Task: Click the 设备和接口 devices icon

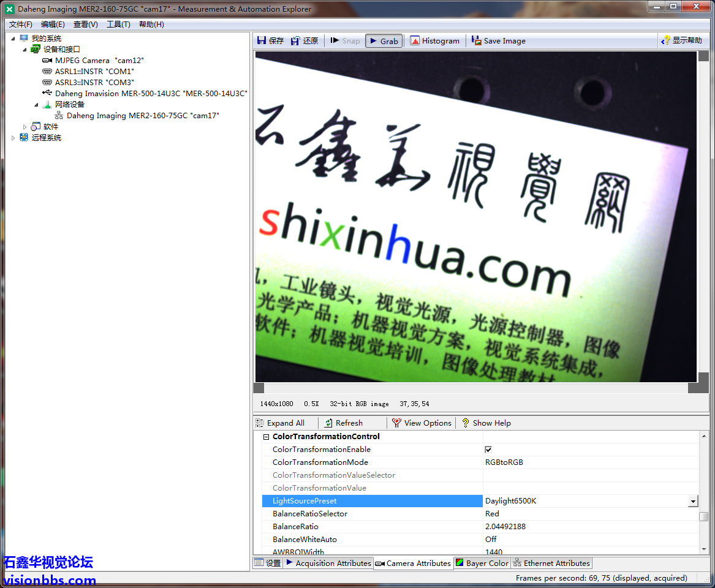Action: click(x=36, y=49)
